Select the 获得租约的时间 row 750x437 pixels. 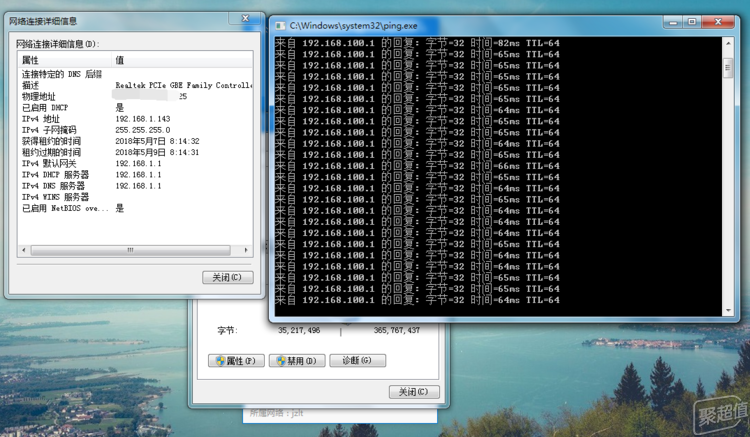coord(135,141)
